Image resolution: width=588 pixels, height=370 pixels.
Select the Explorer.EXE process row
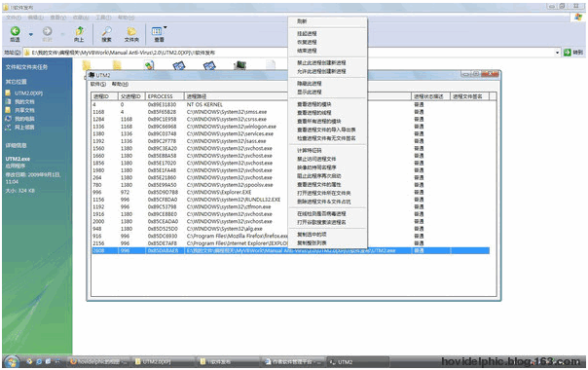[x=291, y=192]
